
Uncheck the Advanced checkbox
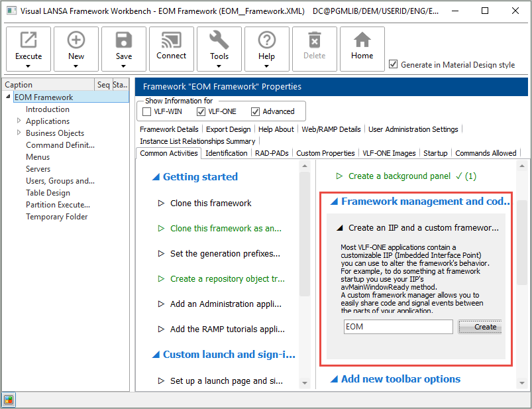[x=255, y=111]
